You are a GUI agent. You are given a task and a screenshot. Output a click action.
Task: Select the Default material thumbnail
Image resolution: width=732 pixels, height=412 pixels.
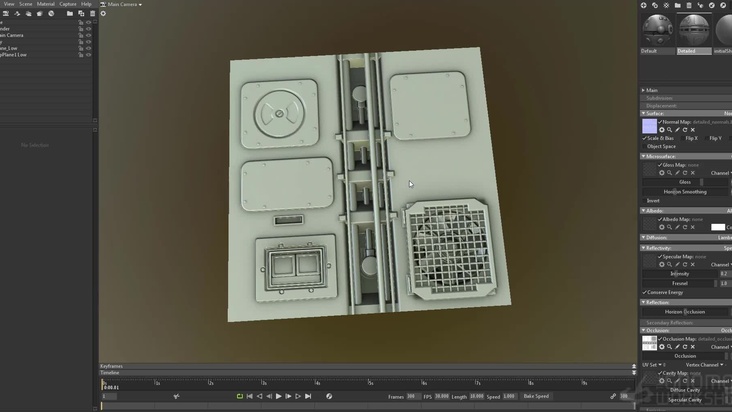click(x=657, y=30)
